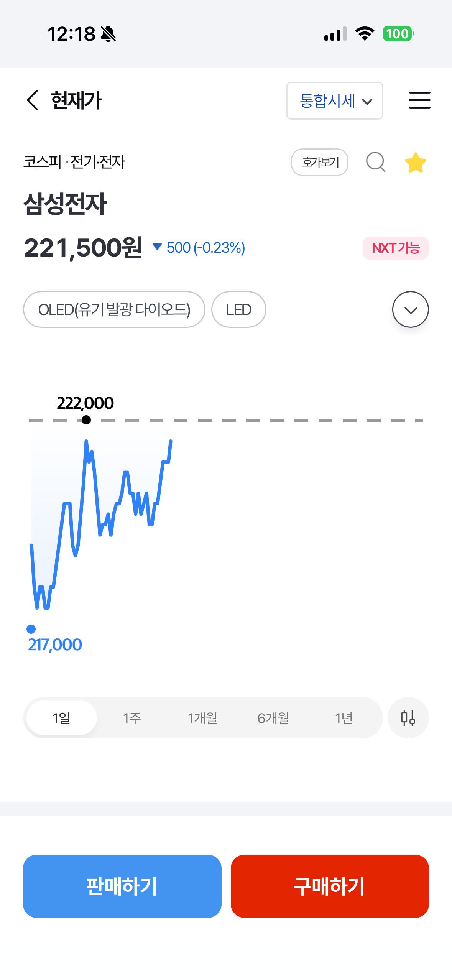Switch chart to 1주 period

(132, 718)
